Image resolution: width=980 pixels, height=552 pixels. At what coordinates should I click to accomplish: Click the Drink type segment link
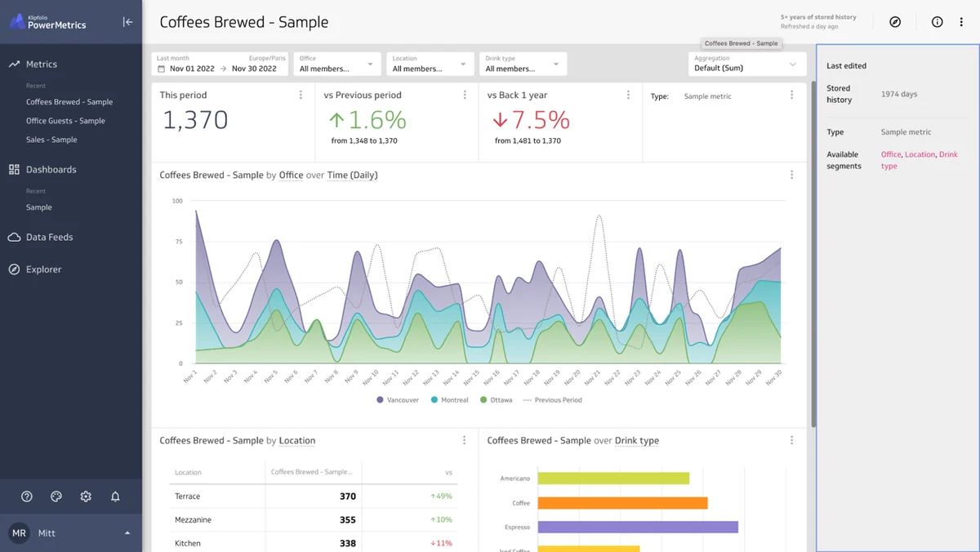point(920,160)
